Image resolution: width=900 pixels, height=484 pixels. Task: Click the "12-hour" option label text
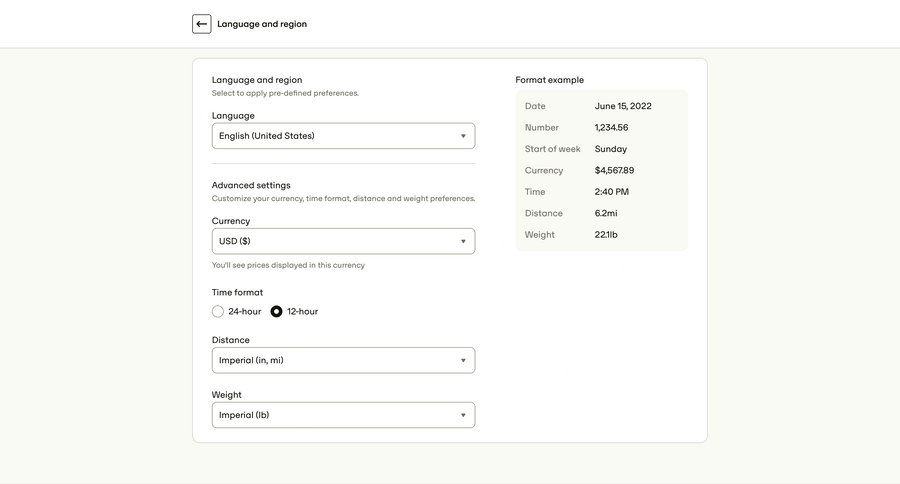click(303, 311)
